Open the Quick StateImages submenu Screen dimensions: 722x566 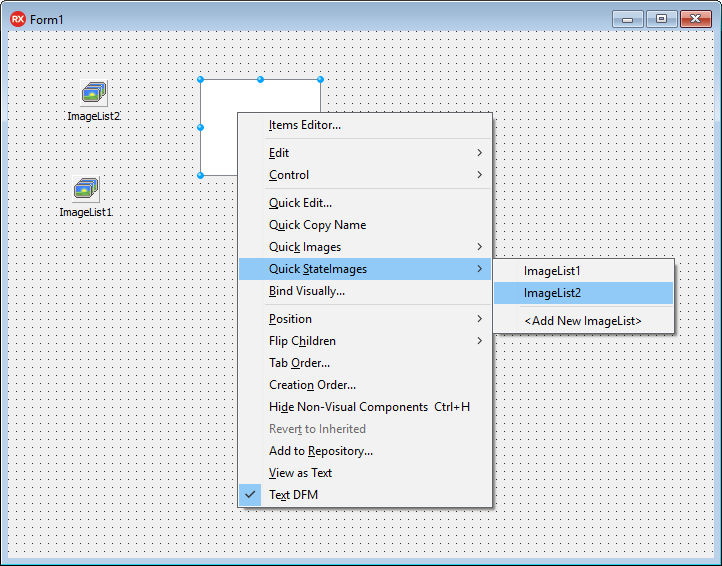point(365,269)
